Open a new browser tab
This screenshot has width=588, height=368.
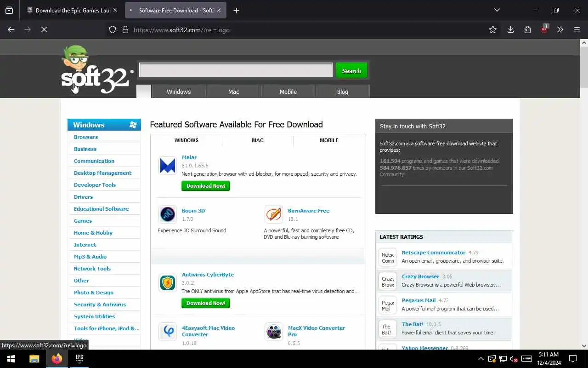[236, 10]
